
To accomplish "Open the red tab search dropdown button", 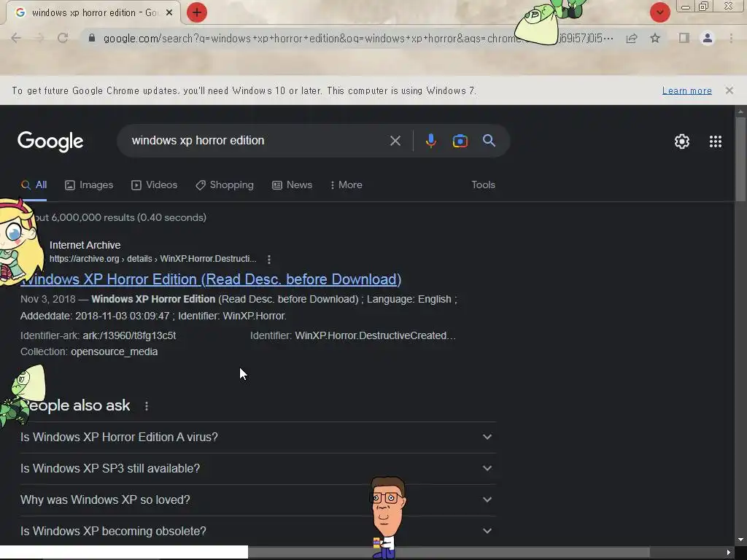I will click(x=659, y=12).
